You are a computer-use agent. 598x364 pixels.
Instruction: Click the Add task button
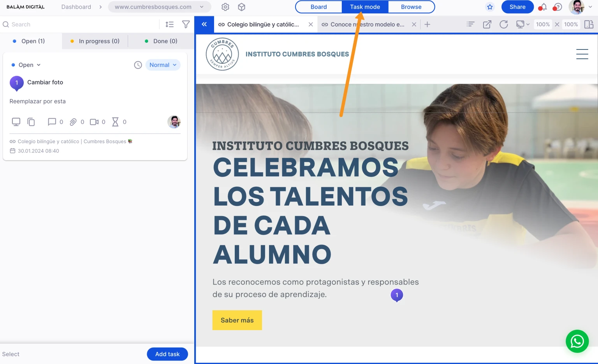pyautogui.click(x=167, y=354)
